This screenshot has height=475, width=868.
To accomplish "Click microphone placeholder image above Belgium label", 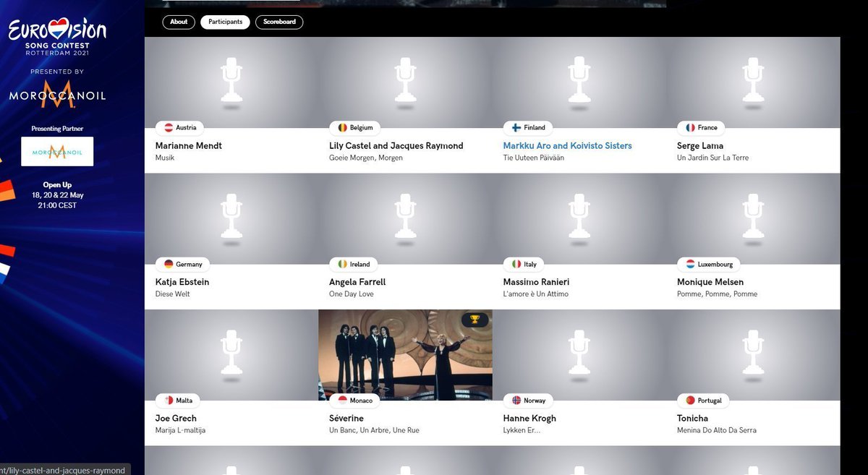I will (x=405, y=82).
